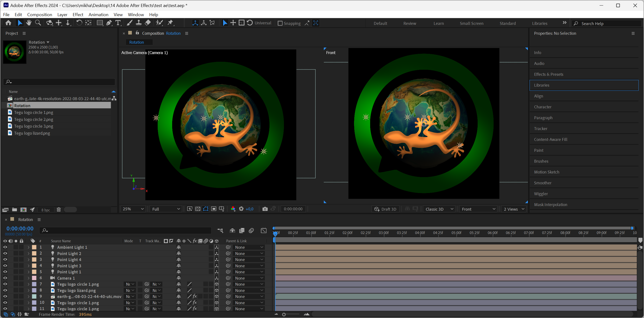This screenshot has height=318, width=644.
Task: Switch to the Standard workspace
Action: 507,23
